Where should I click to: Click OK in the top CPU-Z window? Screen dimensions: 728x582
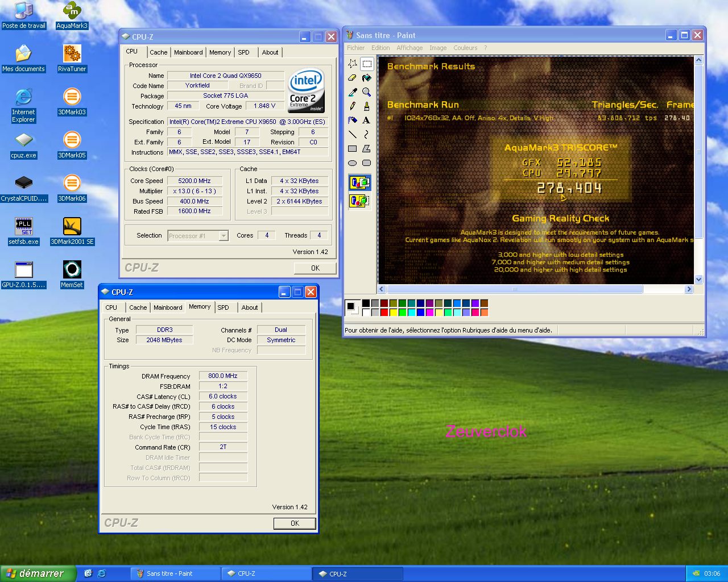pyautogui.click(x=315, y=268)
